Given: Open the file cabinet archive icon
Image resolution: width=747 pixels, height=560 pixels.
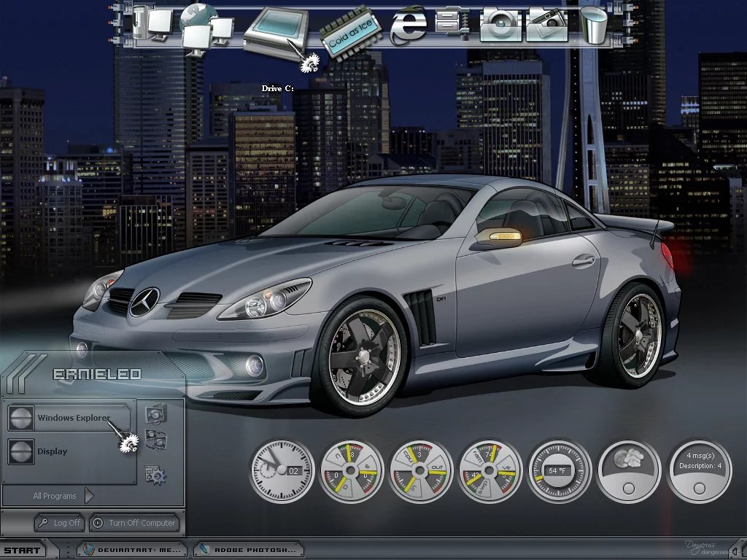Looking at the screenshot, I should click(x=452, y=24).
